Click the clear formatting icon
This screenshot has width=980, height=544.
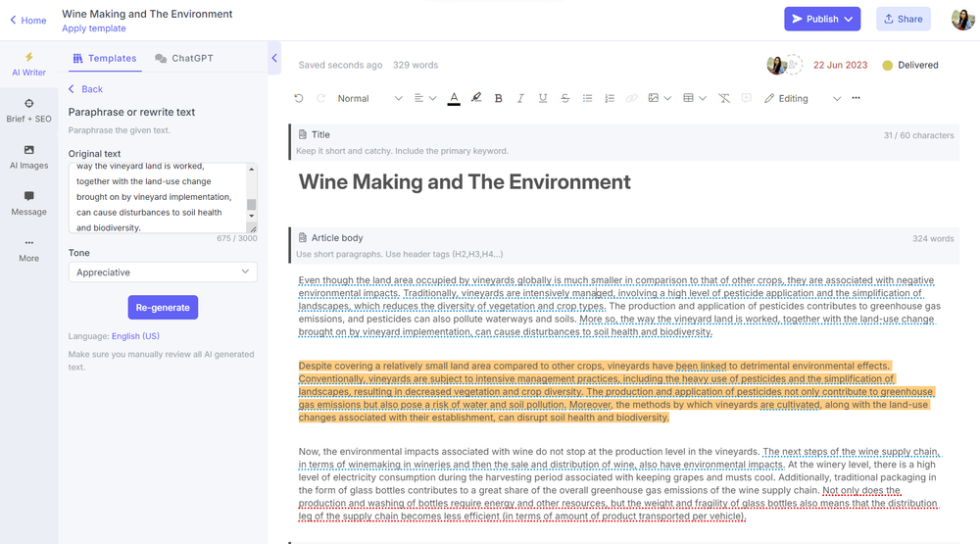[x=724, y=98]
